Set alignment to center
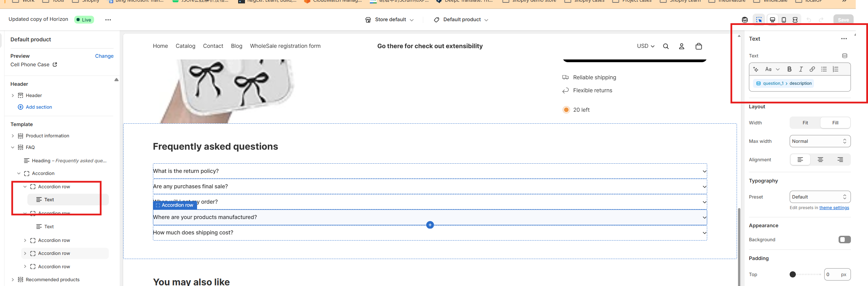Viewport: 868px width, 286px height. [x=820, y=160]
